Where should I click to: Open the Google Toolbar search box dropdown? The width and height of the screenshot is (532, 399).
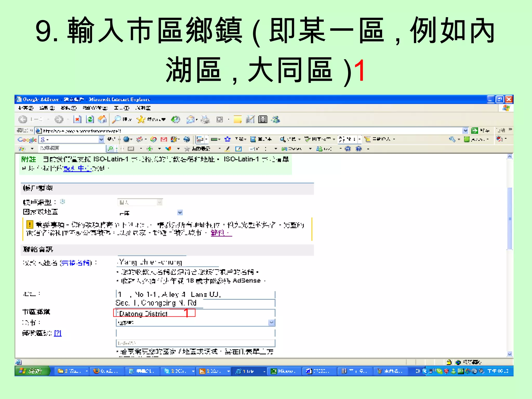click(x=101, y=139)
